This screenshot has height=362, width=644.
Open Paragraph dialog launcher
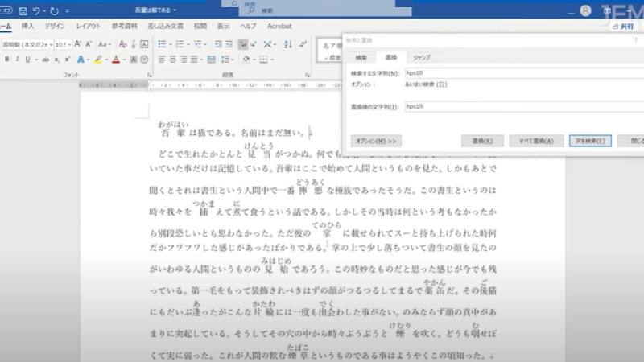pos(308,75)
